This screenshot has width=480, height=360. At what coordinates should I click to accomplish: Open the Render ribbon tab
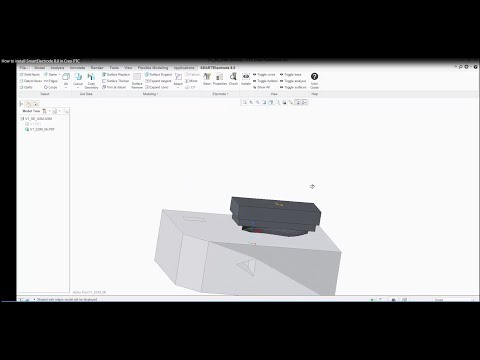click(97, 68)
